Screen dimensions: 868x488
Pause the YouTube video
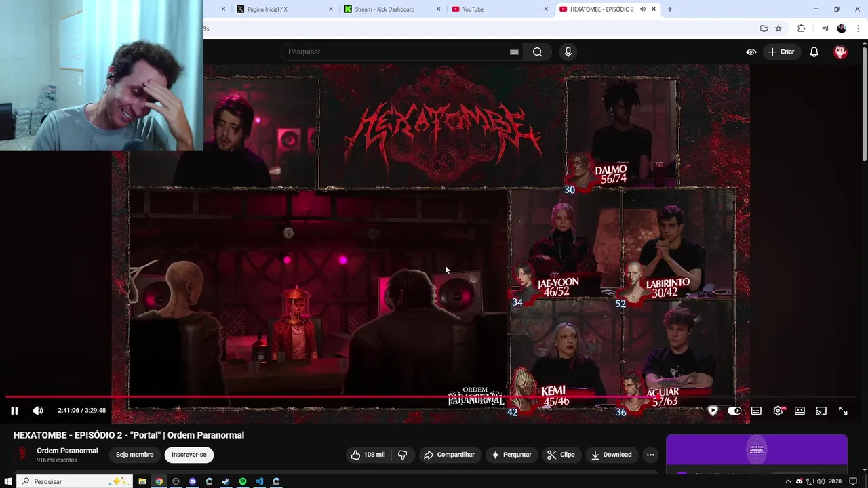coord(14,411)
